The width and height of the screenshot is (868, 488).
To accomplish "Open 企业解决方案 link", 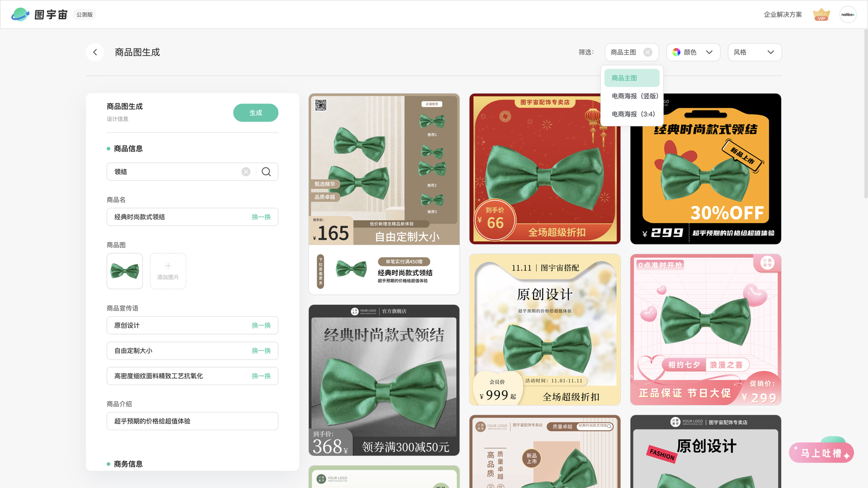I will pos(782,14).
